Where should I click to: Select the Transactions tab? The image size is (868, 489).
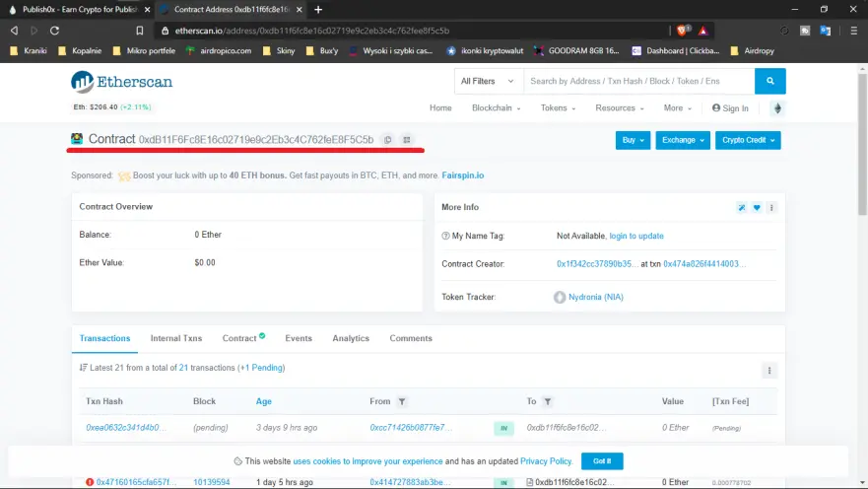[x=104, y=338]
